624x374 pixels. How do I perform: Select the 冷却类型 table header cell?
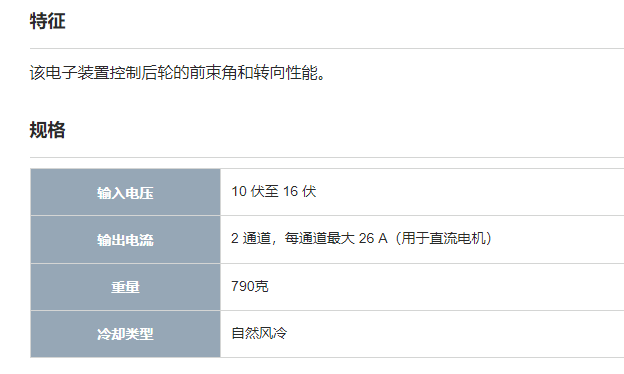125,334
